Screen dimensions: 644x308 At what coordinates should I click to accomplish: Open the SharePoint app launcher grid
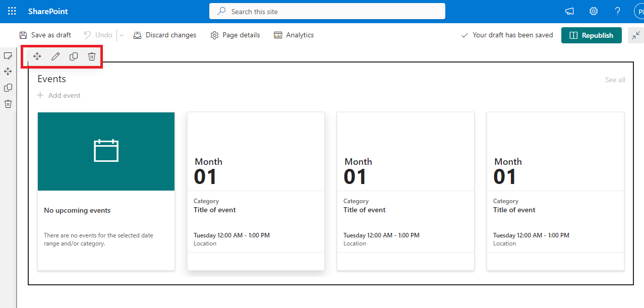12,11
